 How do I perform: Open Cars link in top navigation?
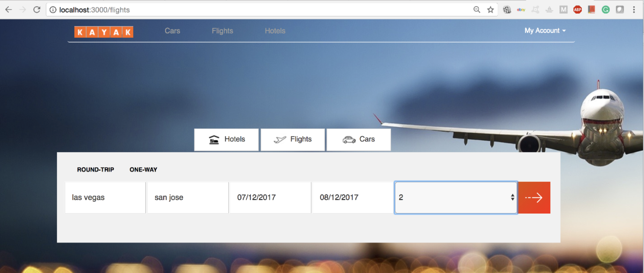click(x=172, y=31)
